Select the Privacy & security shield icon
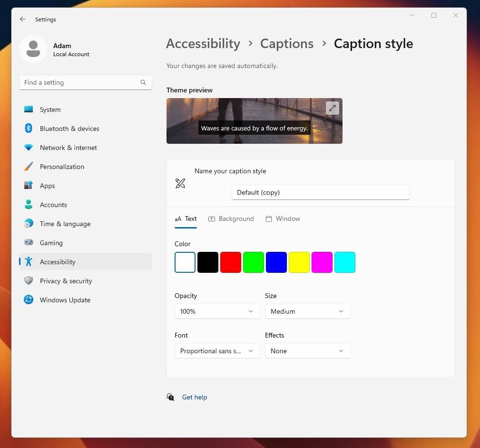Screen dimensions: 480x448 point(29,281)
